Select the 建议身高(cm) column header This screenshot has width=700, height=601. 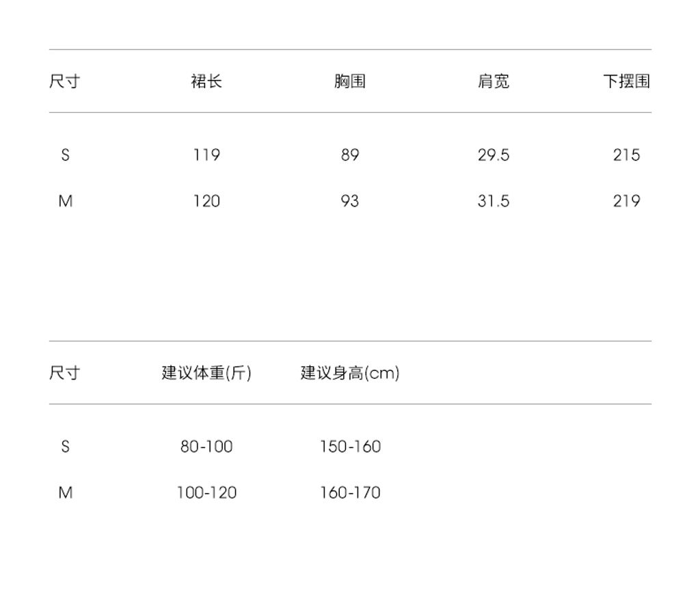350,373
